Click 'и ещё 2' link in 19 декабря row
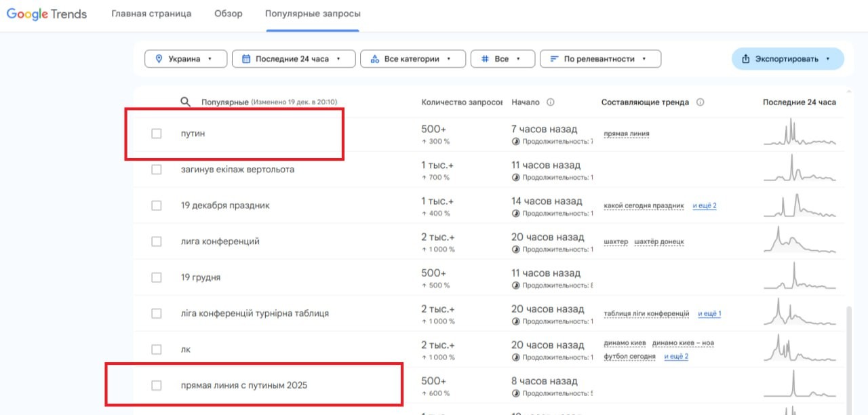This screenshot has width=868, height=415. point(705,205)
